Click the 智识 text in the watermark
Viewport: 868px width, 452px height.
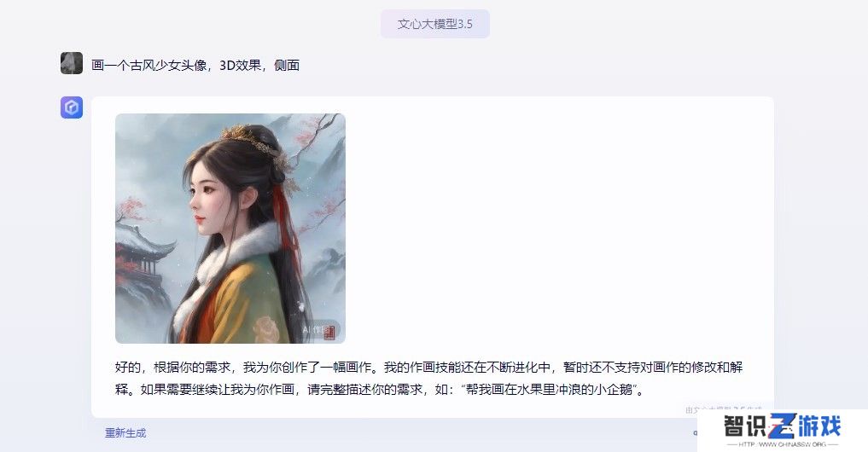point(746,426)
